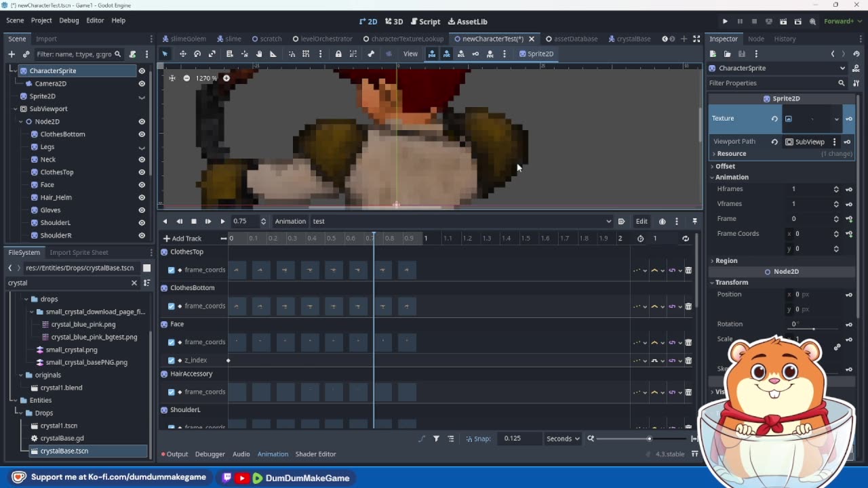This screenshot has width=868, height=488.
Task: Add a new node with plus icon
Action: [12, 54]
